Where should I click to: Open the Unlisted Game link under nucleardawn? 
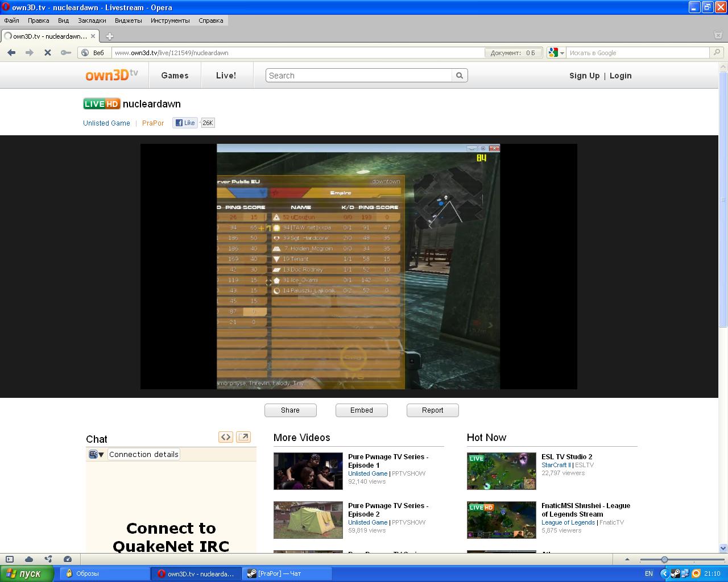click(106, 123)
